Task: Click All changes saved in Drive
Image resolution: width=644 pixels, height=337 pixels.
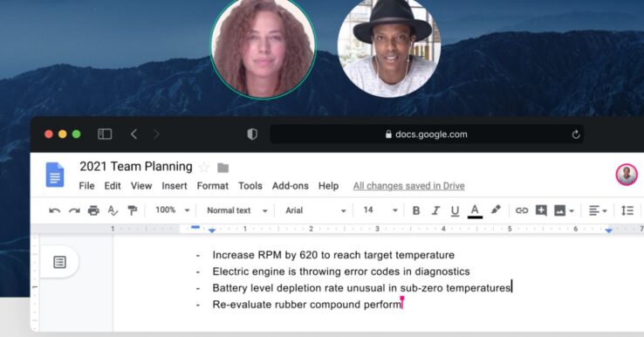Action: coord(408,186)
